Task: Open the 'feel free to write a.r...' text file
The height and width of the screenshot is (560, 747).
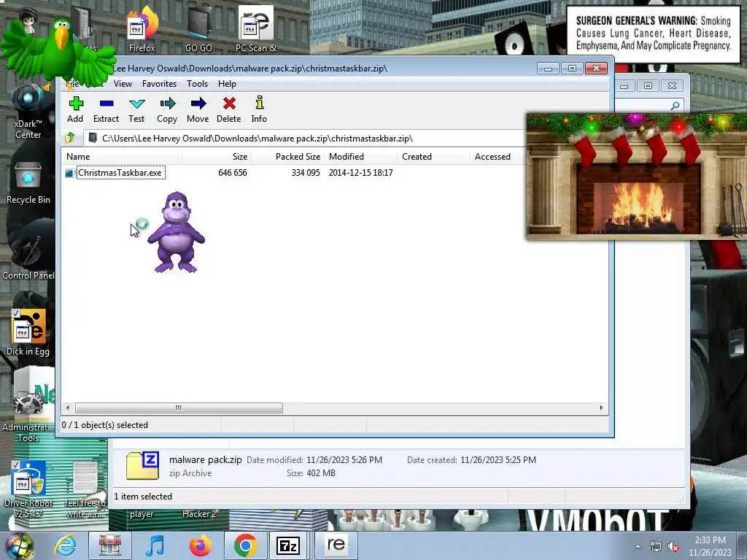Action: pyautogui.click(x=85, y=489)
